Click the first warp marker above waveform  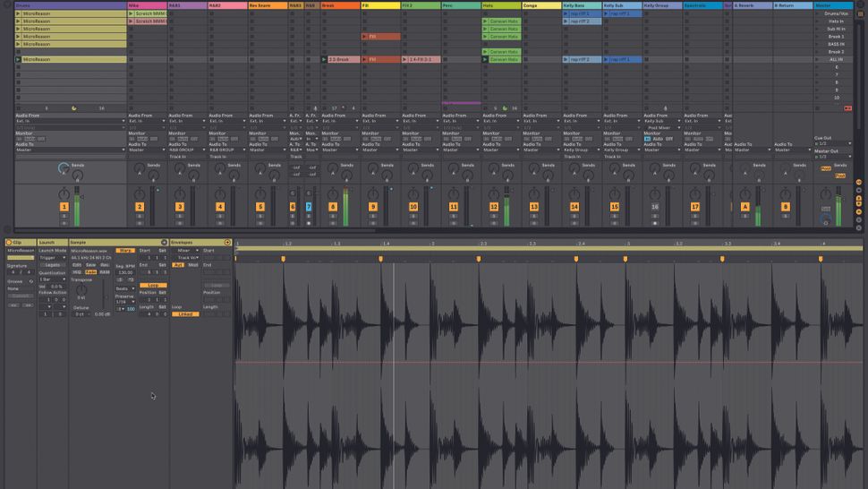click(235, 258)
